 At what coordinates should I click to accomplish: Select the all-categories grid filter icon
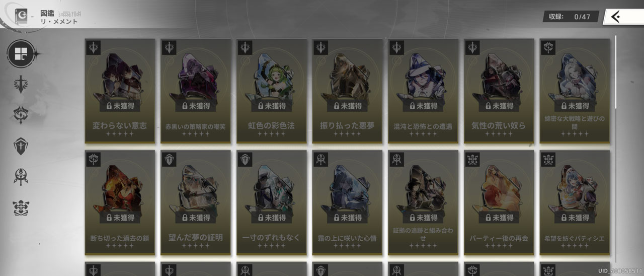pos(21,53)
